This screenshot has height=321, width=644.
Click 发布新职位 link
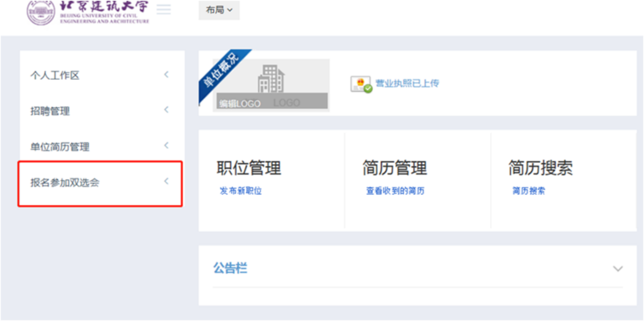(240, 191)
